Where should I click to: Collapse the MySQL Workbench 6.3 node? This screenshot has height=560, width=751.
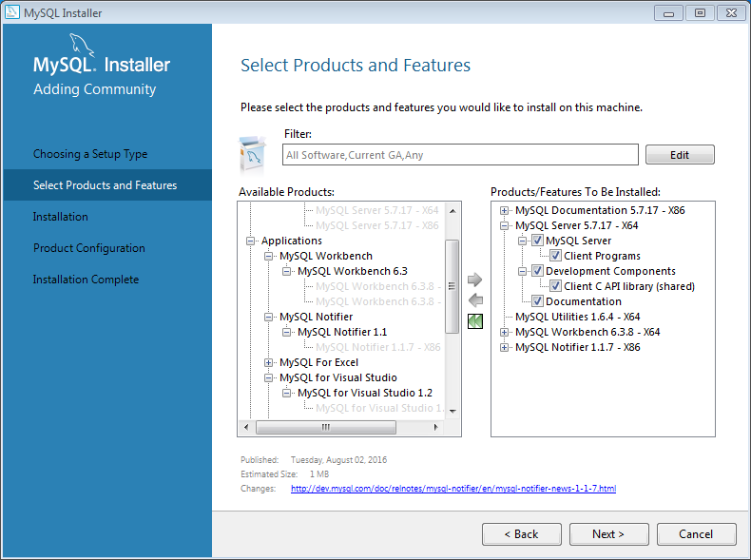[x=286, y=271]
